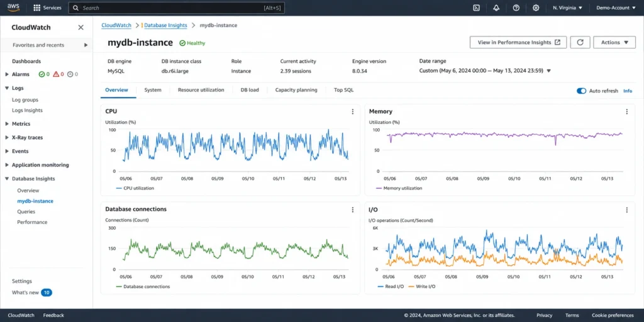
Task: Switch to Resource utilization tab
Action: point(201,90)
